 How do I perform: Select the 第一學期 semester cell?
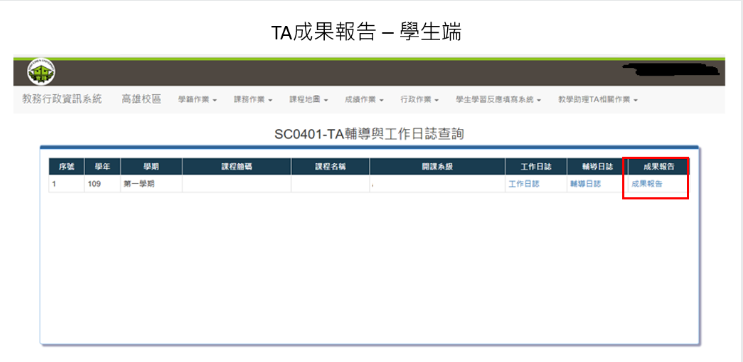(x=152, y=184)
